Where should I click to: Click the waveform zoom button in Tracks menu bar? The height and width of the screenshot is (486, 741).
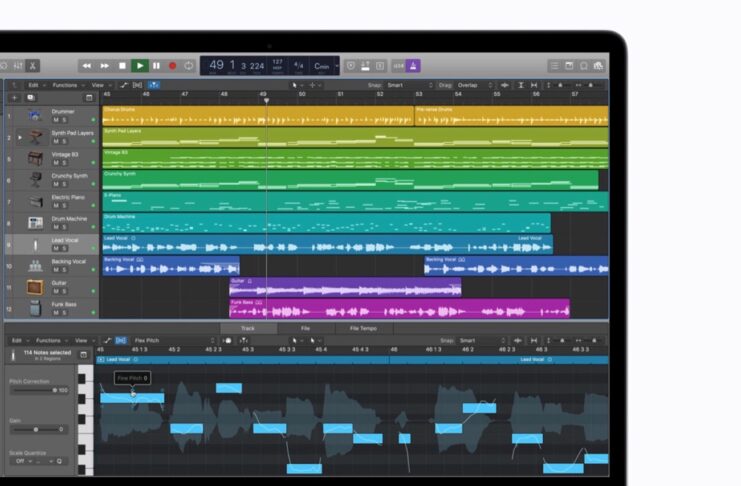pos(505,85)
